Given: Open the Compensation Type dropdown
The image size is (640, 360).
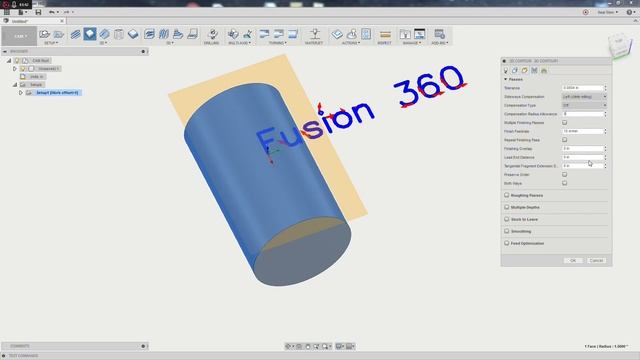Looking at the screenshot, I should coord(584,105).
